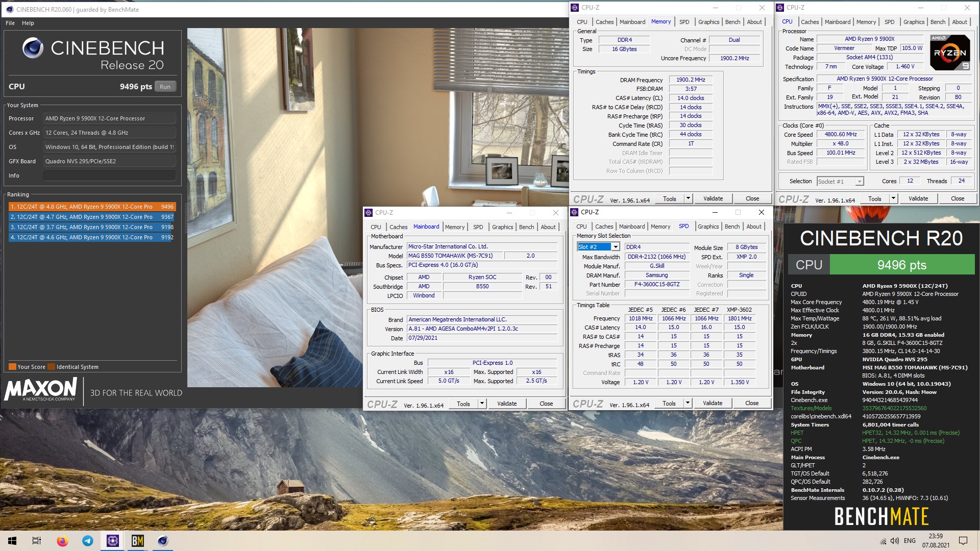
Task: Run the Cinebench CPU test
Action: pyautogui.click(x=165, y=87)
